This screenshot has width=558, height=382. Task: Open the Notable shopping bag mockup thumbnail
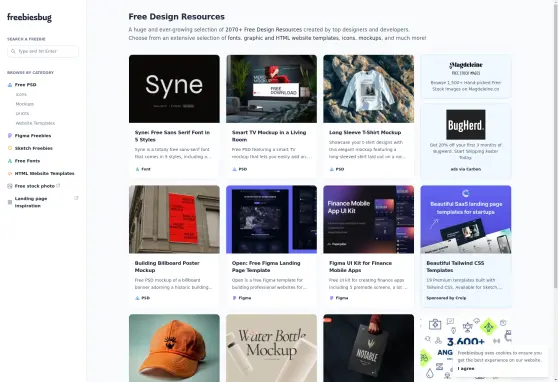click(369, 348)
